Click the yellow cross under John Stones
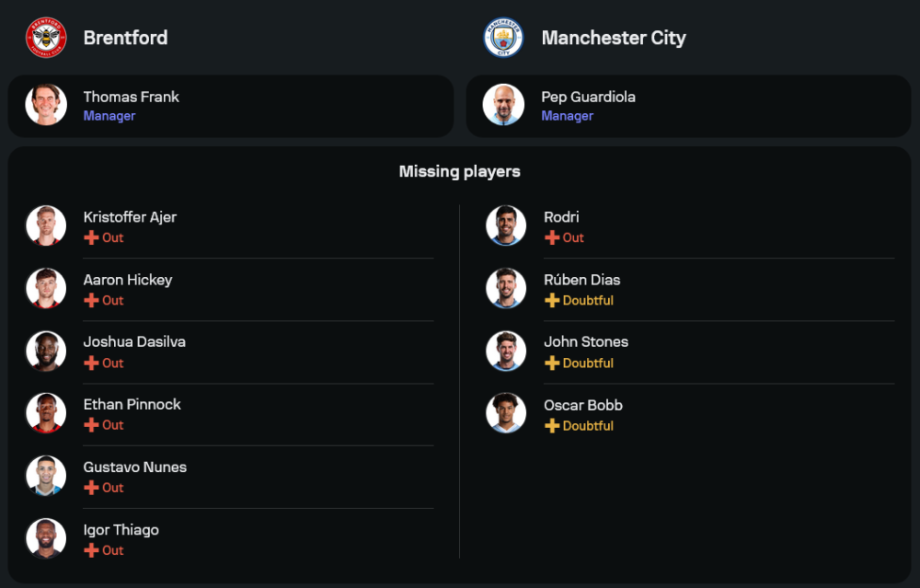This screenshot has height=588, width=920. click(x=552, y=363)
